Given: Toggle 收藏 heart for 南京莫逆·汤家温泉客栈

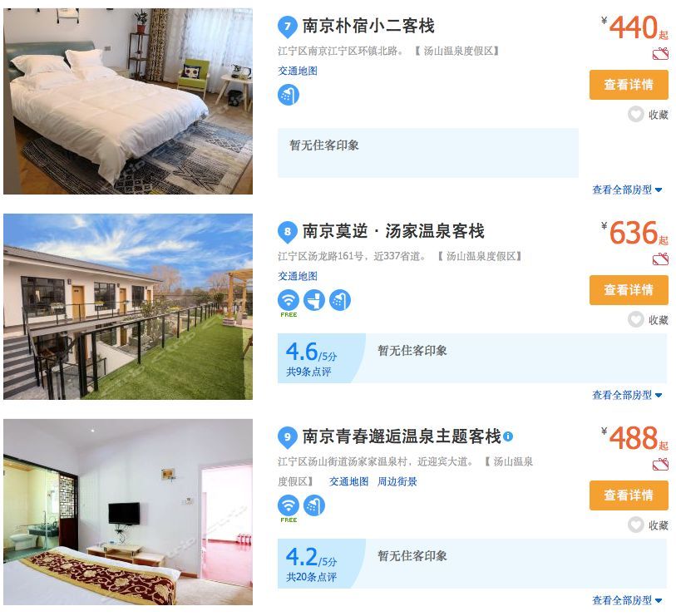Looking at the screenshot, I should point(636,320).
